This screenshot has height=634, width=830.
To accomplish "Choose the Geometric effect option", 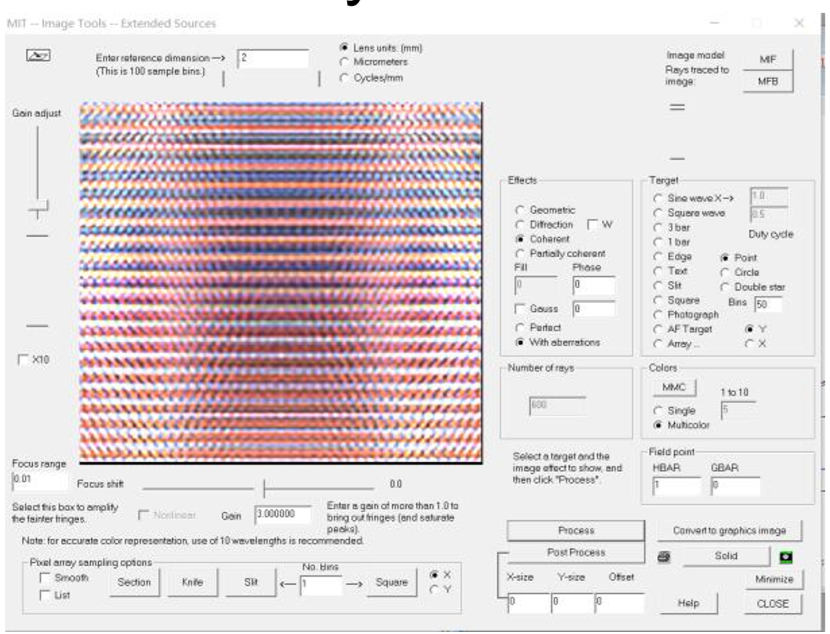I will pos(521,210).
